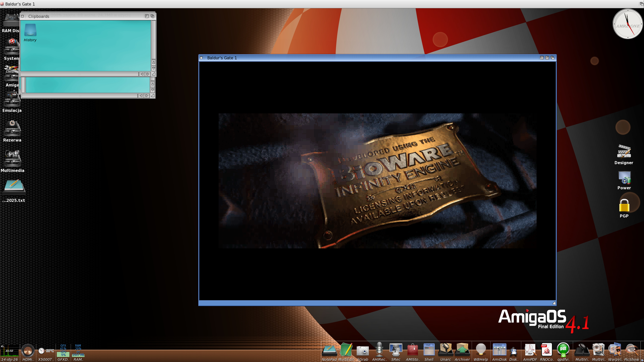Toggle zoom gadget of Clipboards window
The height and width of the screenshot is (362, 644).
(147, 16)
